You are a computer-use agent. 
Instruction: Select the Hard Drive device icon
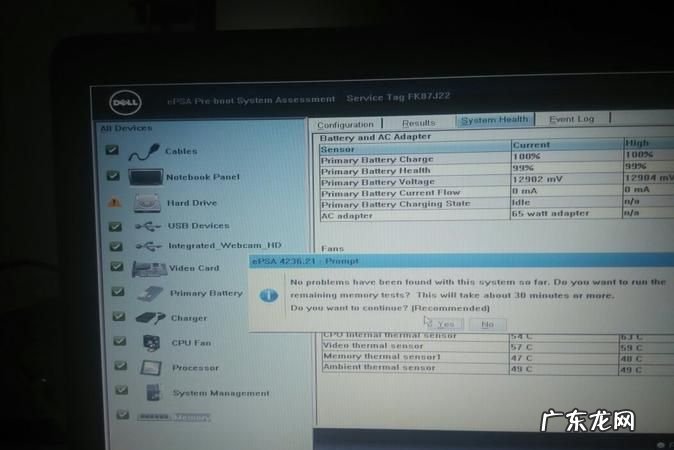[x=147, y=202]
